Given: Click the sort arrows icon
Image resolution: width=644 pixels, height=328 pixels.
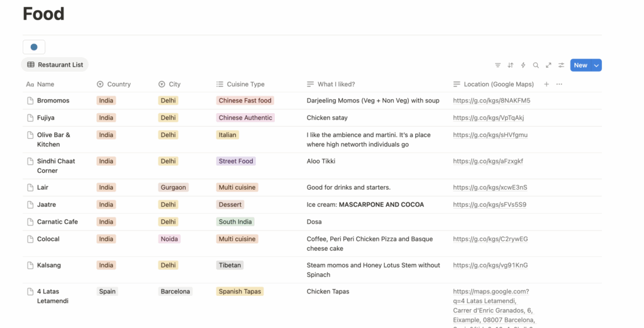Looking at the screenshot, I should [x=510, y=65].
